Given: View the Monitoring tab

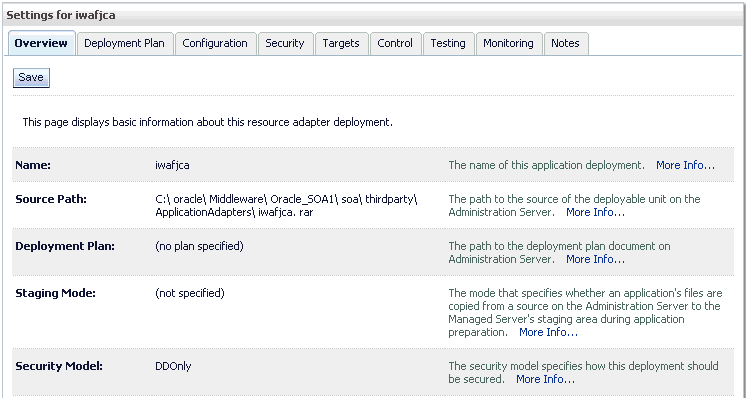Looking at the screenshot, I should [x=509, y=43].
